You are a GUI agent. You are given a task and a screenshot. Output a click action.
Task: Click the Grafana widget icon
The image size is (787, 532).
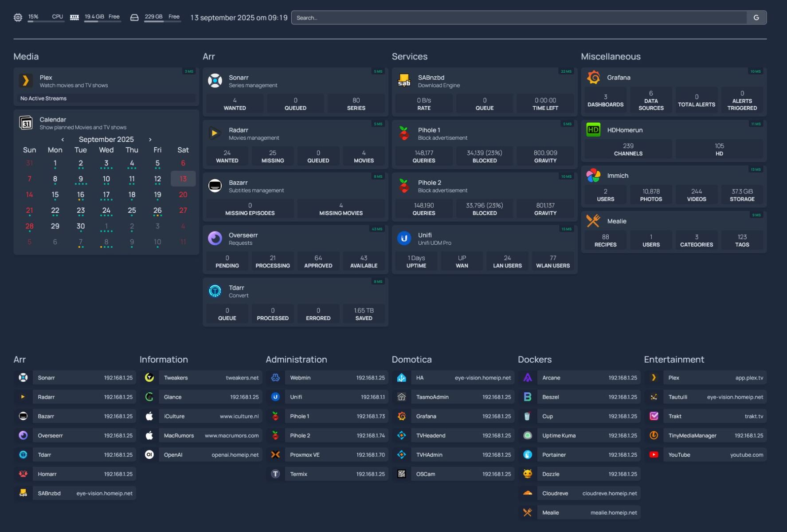(593, 78)
